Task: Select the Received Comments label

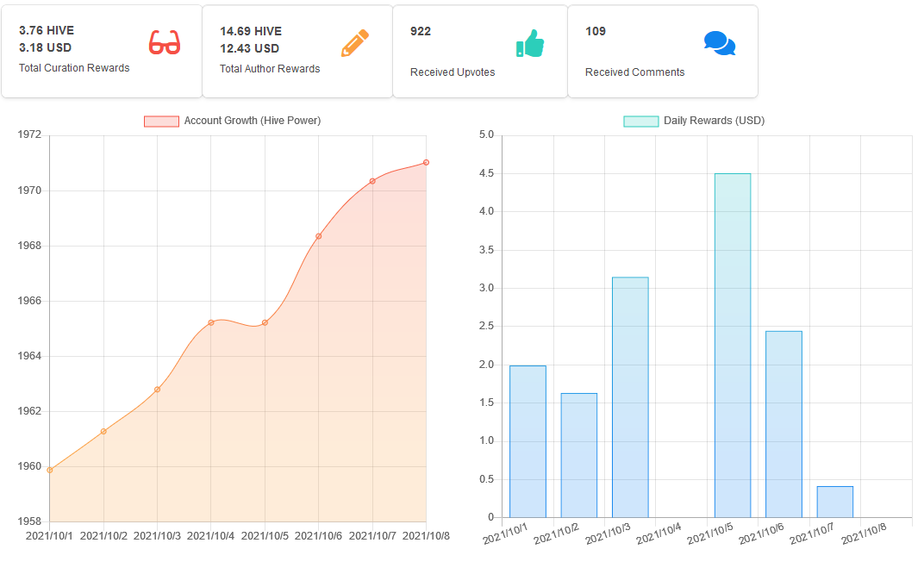Action: (634, 72)
